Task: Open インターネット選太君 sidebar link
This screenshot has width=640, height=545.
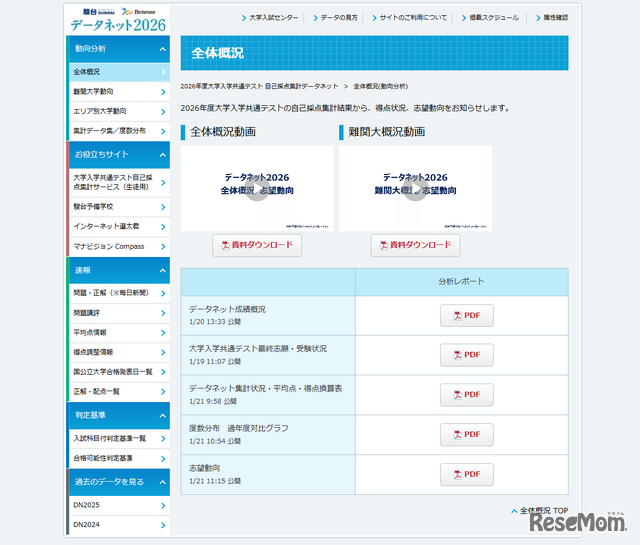Action: (x=119, y=227)
